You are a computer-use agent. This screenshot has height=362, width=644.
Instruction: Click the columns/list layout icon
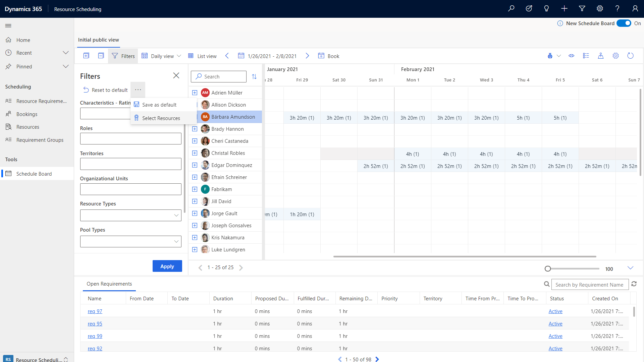(x=586, y=56)
